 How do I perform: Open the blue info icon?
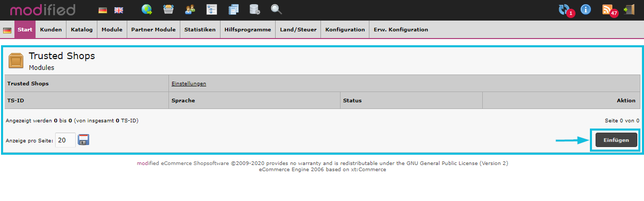[x=586, y=9]
